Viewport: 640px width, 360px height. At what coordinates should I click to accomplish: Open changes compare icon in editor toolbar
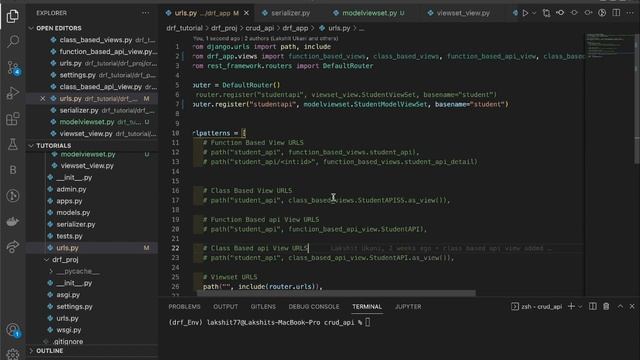point(547,13)
